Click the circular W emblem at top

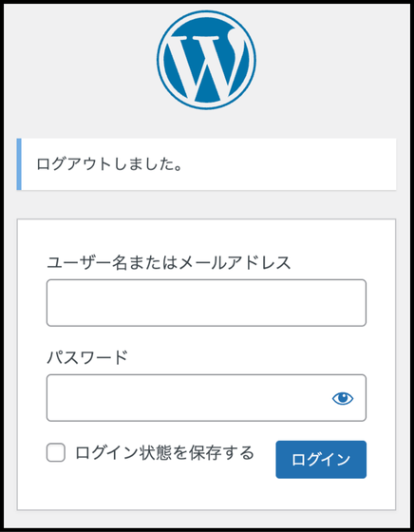206,60
